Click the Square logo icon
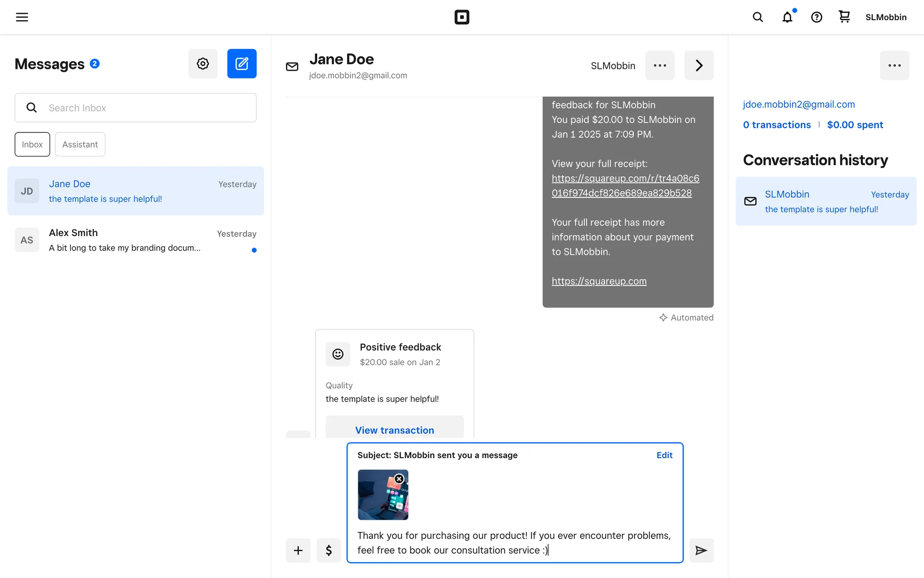The image size is (924, 578). (x=462, y=17)
